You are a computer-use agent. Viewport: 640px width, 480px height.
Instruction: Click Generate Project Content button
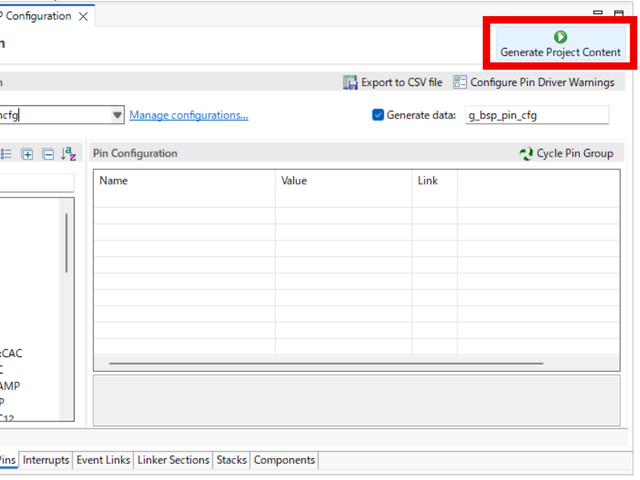coord(560,44)
